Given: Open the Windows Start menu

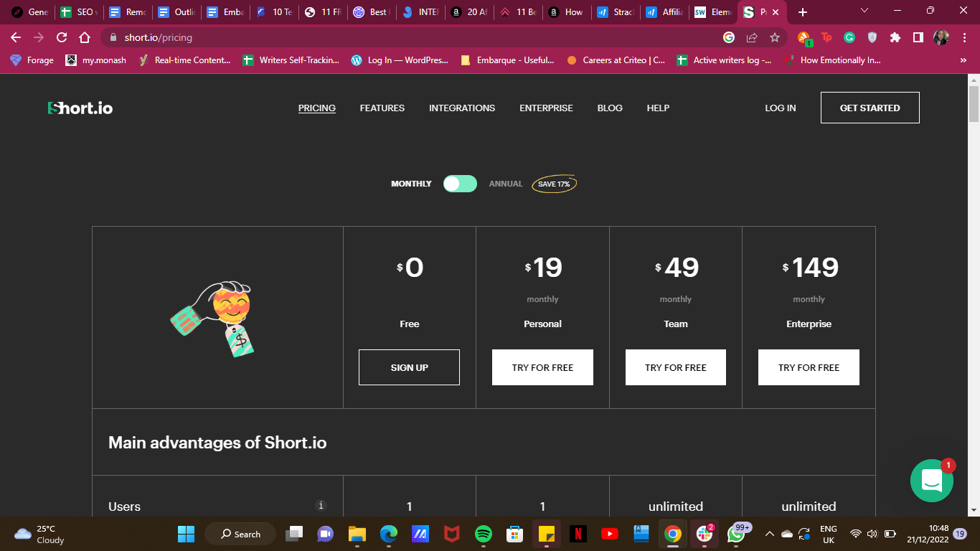Looking at the screenshot, I should coord(186,534).
